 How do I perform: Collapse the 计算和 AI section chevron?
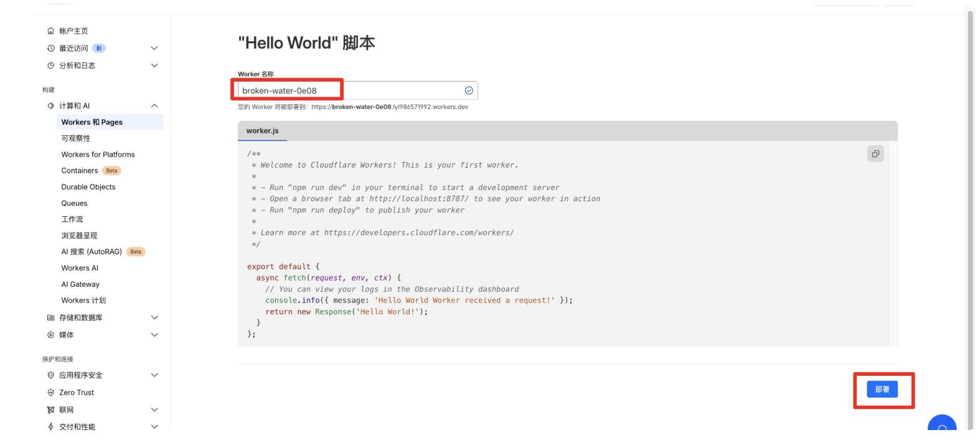tap(154, 106)
